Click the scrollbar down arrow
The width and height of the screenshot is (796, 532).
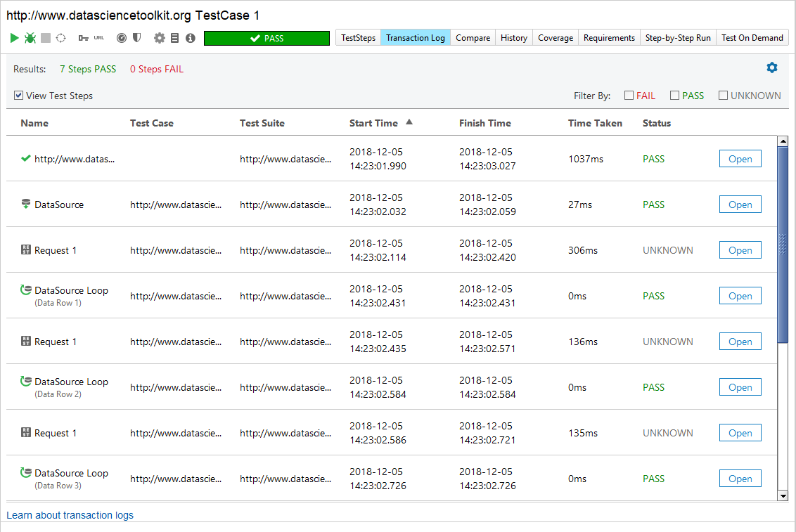tap(783, 495)
